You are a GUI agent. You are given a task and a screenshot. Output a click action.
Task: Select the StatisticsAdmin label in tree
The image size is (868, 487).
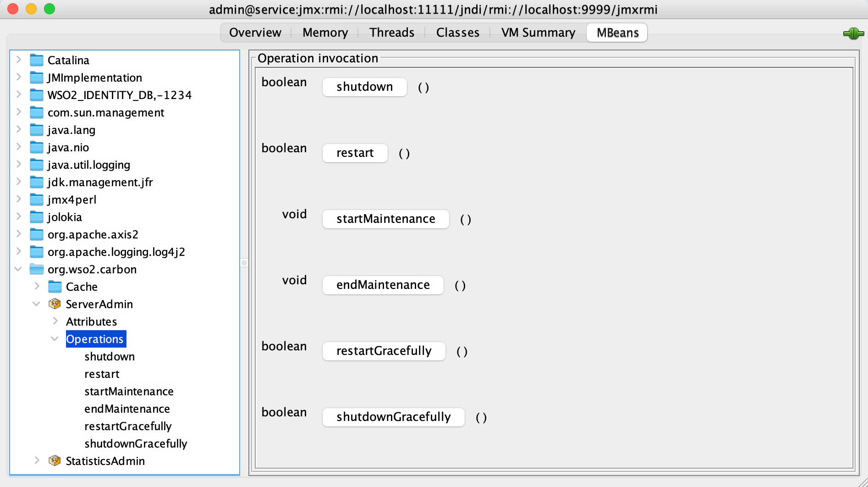105,461
